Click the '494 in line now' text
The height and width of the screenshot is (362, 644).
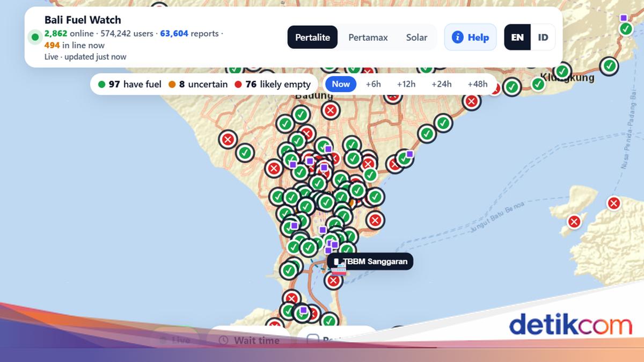(x=75, y=45)
